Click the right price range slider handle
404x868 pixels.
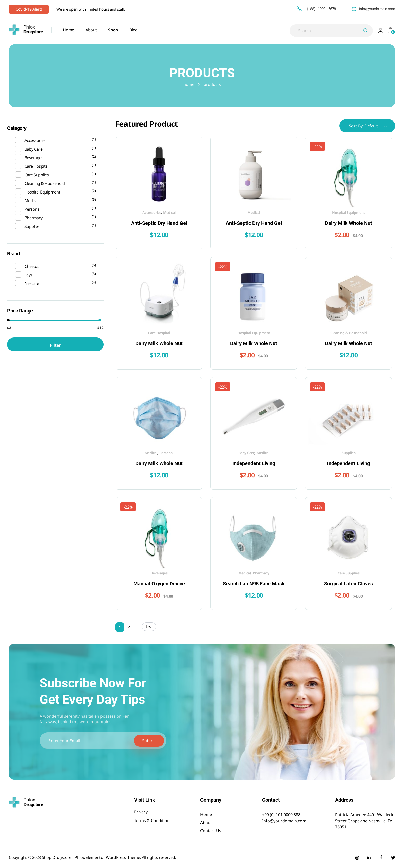[x=100, y=320]
